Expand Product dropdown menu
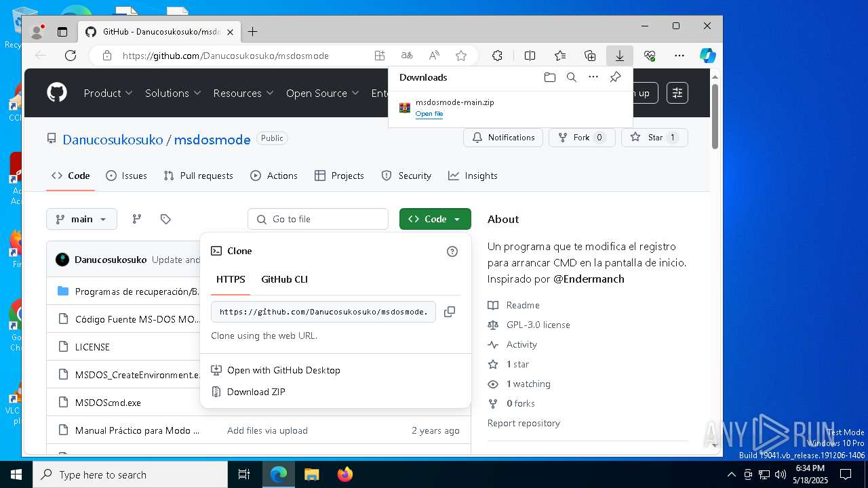 108,93
